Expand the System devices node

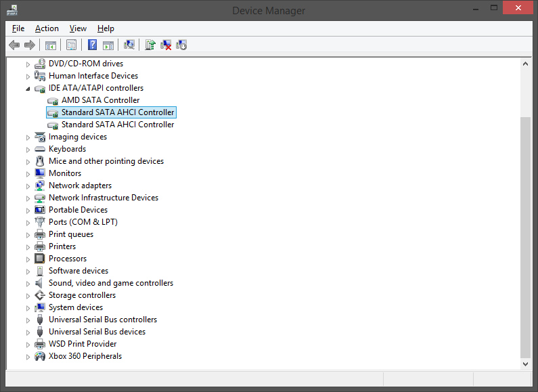point(28,308)
